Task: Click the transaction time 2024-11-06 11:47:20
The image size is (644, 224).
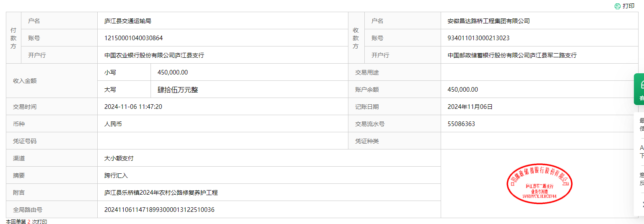Action: pyautogui.click(x=133, y=107)
